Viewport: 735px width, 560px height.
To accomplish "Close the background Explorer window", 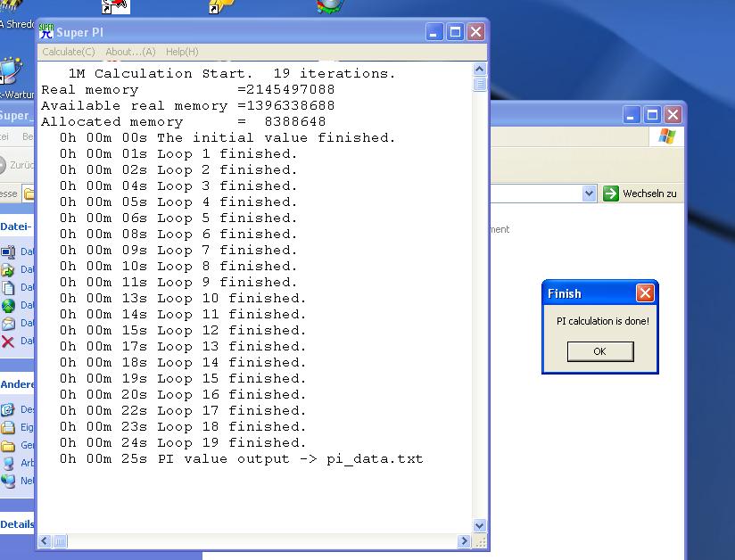I will [673, 115].
